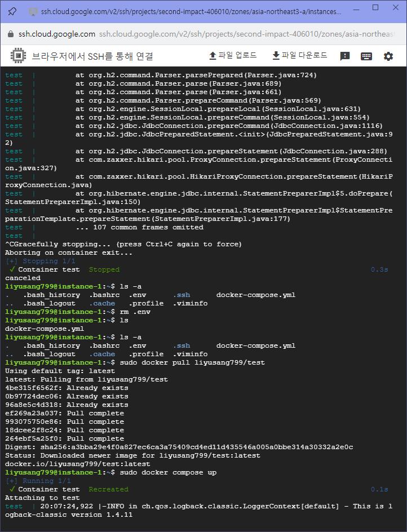Click 'Gracefully stopping...' message line
This screenshot has width=407, height=532.
[123, 244]
